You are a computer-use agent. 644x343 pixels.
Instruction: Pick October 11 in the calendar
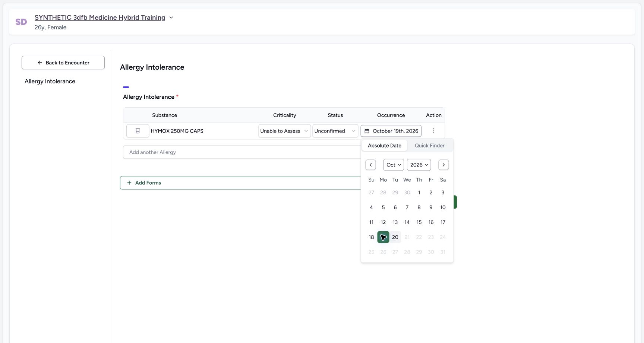click(x=371, y=222)
